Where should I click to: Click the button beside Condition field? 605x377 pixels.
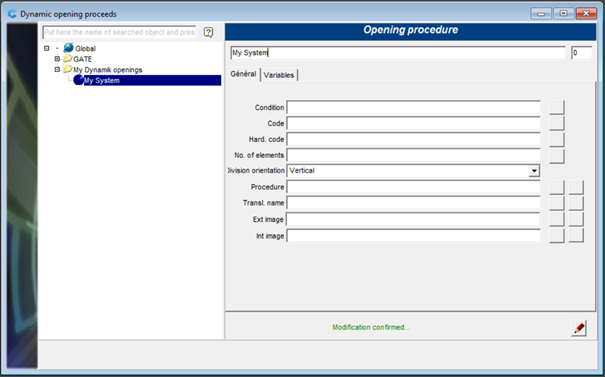pyautogui.click(x=556, y=107)
